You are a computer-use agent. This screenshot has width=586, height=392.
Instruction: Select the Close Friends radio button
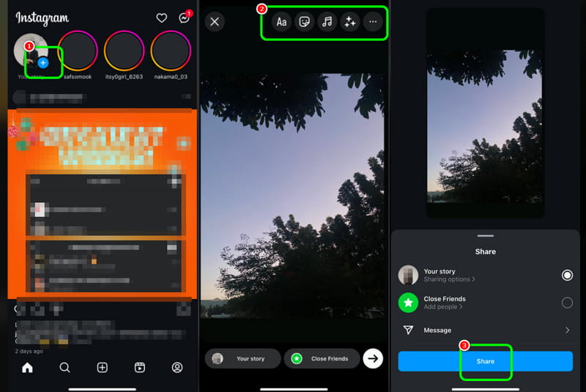click(567, 303)
